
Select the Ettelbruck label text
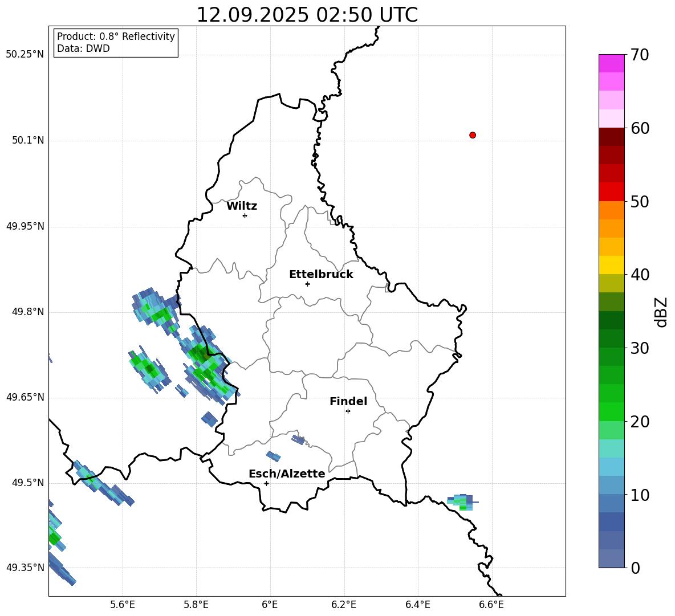[x=321, y=275]
